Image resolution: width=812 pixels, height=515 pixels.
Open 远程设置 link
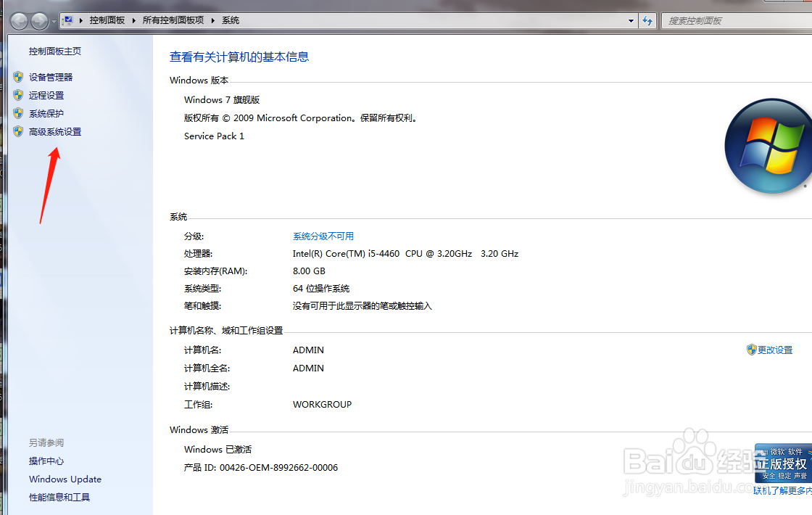tap(46, 95)
